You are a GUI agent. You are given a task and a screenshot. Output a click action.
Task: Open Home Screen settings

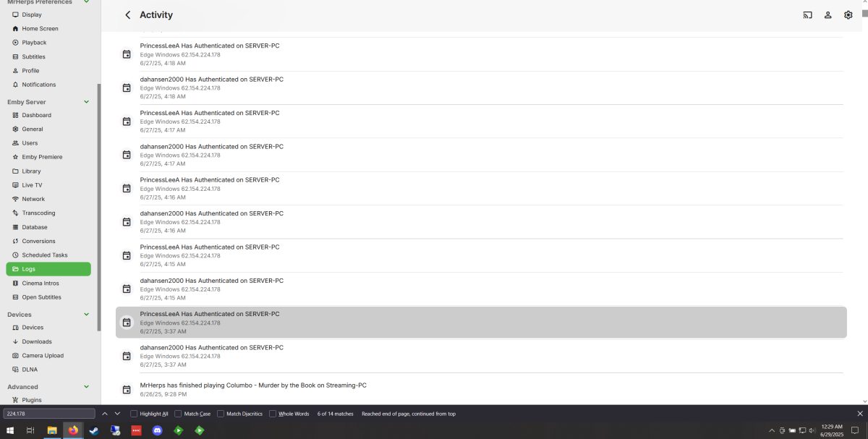48,28
